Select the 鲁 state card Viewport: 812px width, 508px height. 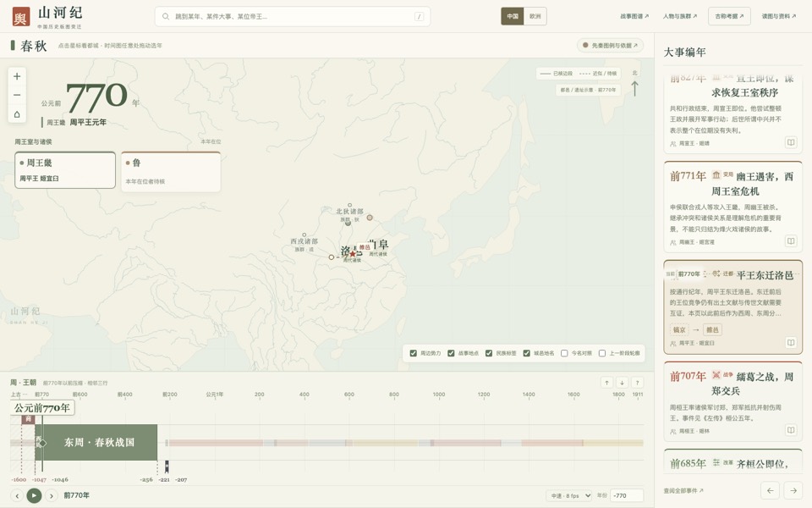[171, 172]
